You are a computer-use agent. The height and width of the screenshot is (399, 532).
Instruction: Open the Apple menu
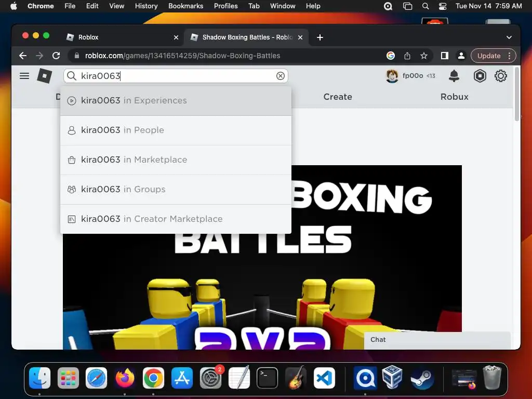(x=14, y=6)
